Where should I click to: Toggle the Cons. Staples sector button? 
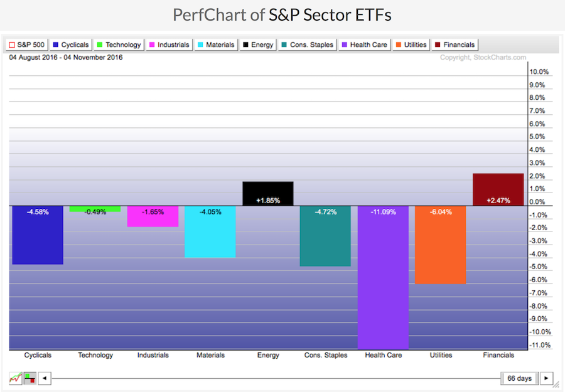click(308, 45)
